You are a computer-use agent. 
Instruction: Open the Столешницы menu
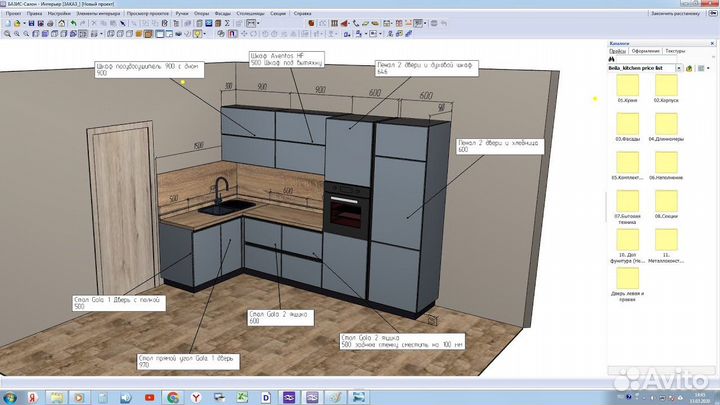click(249, 13)
